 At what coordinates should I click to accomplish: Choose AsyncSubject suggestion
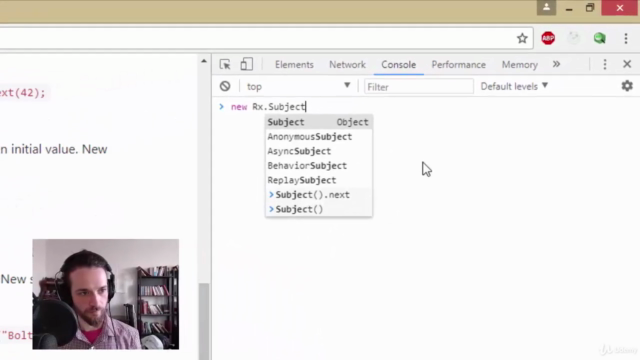318,151
